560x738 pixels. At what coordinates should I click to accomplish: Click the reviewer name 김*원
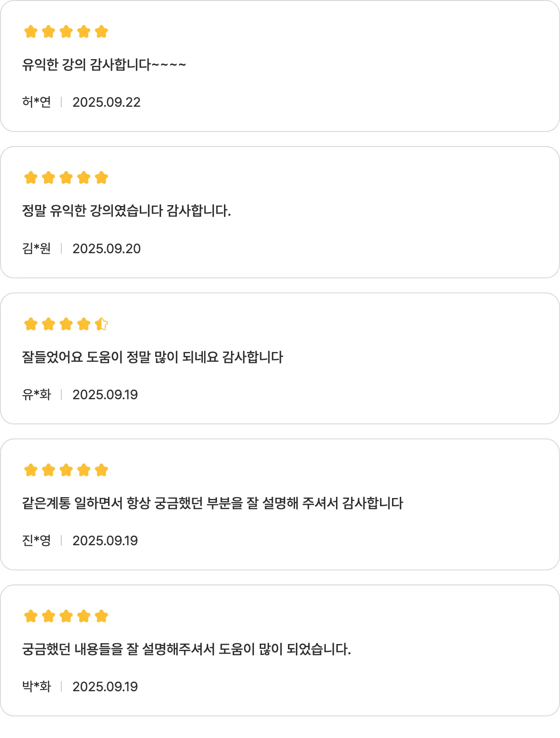37,249
